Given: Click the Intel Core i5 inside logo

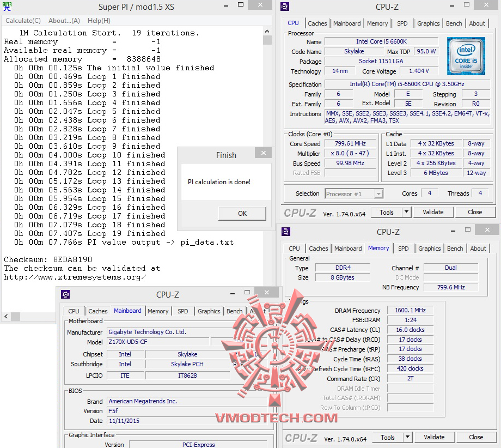Looking at the screenshot, I should tap(466, 56).
